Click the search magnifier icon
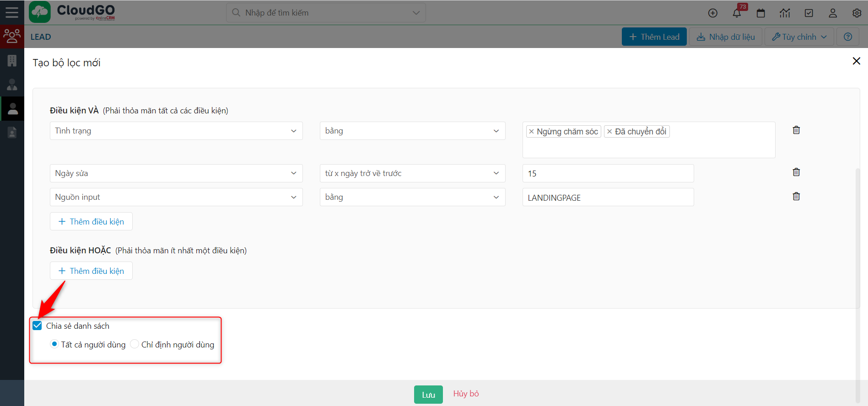The width and height of the screenshot is (868, 406). (x=236, y=13)
